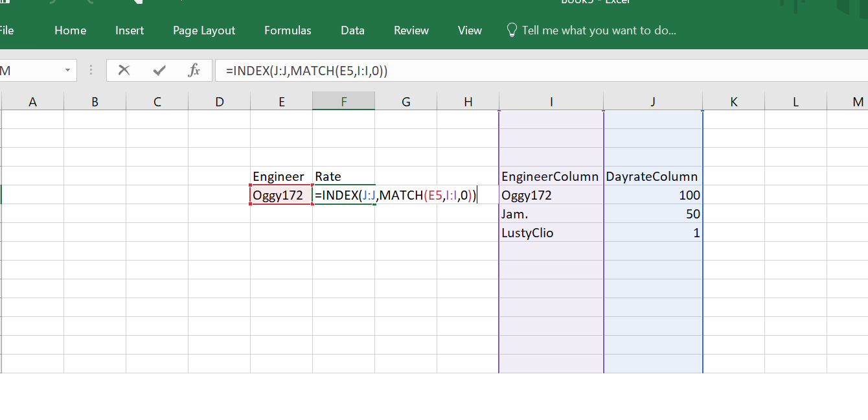This screenshot has height=420, width=868.
Task: Click the Tell me what you want field
Action: coord(599,30)
